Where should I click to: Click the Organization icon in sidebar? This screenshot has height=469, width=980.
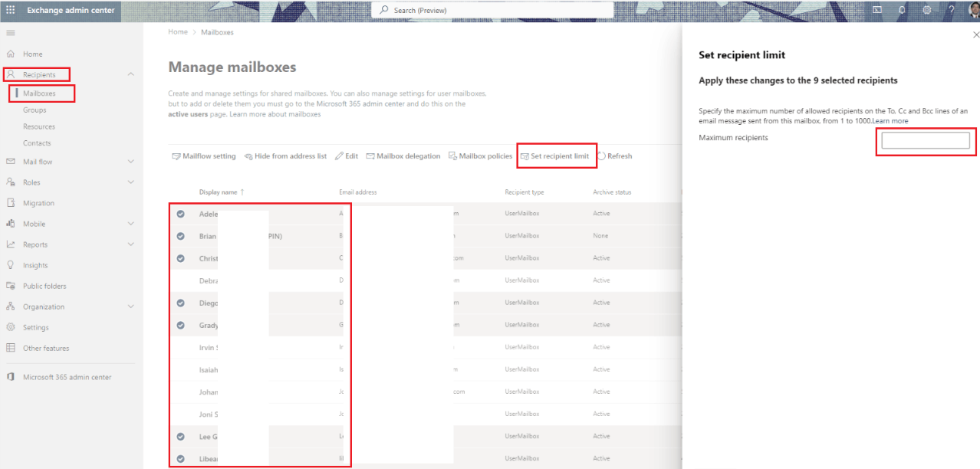point(11,307)
